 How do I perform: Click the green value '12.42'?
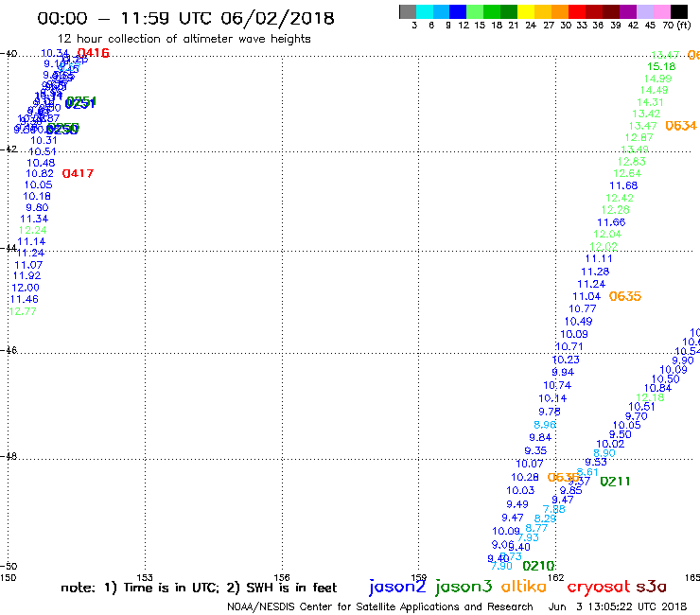click(x=620, y=198)
